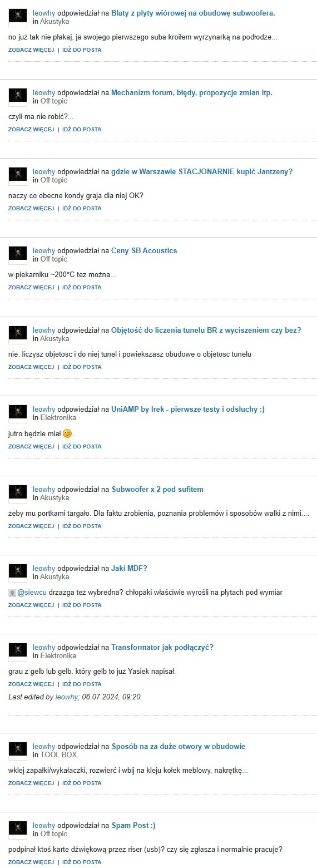Open the Spam Post :) thread

[x=133, y=825]
